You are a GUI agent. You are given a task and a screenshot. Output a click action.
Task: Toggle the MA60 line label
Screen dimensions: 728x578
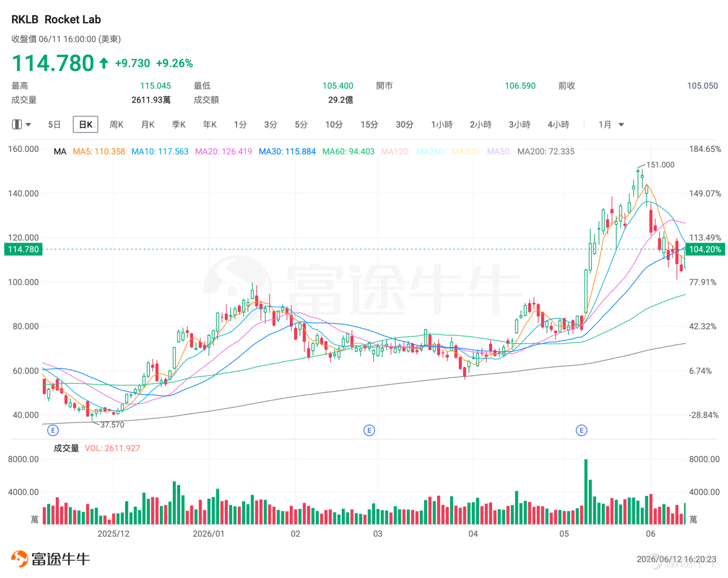(349, 151)
